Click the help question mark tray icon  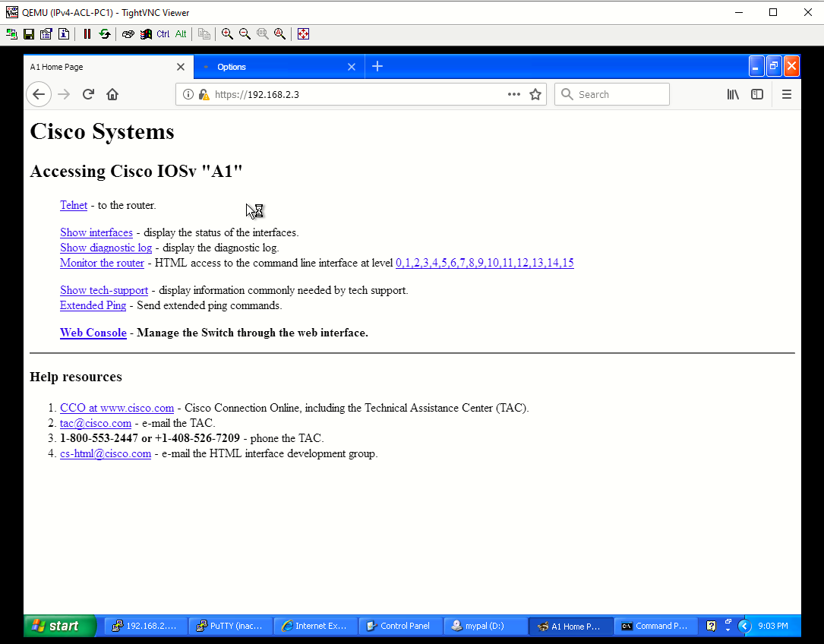(711, 626)
